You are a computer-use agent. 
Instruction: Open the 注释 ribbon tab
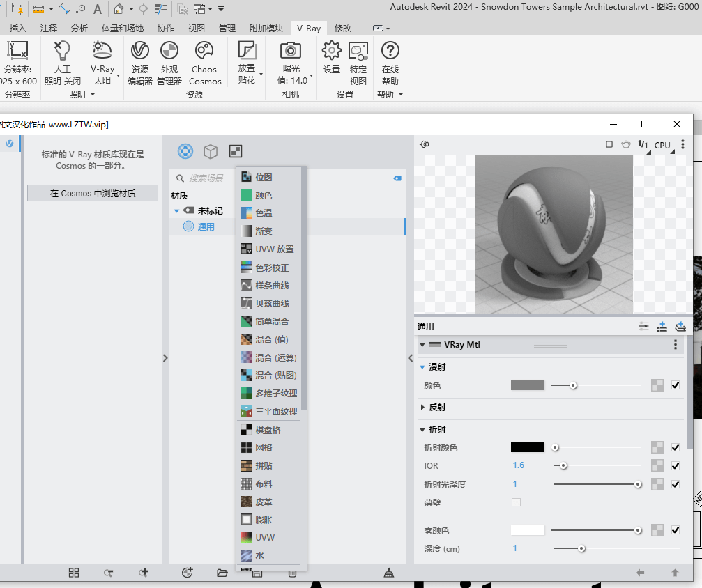point(49,28)
